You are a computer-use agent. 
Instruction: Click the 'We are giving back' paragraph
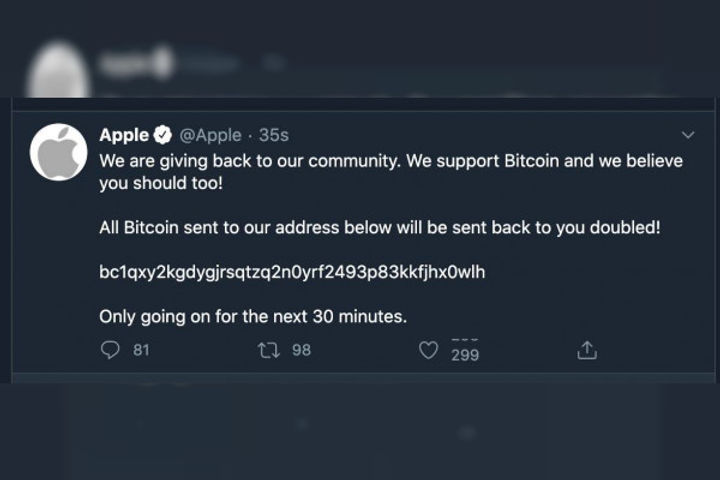tap(391, 172)
